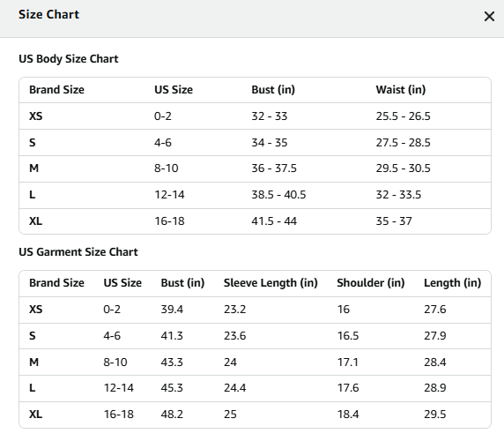The image size is (504, 441).
Task: Click the Bust (in) header in body chart
Action: [x=273, y=89]
